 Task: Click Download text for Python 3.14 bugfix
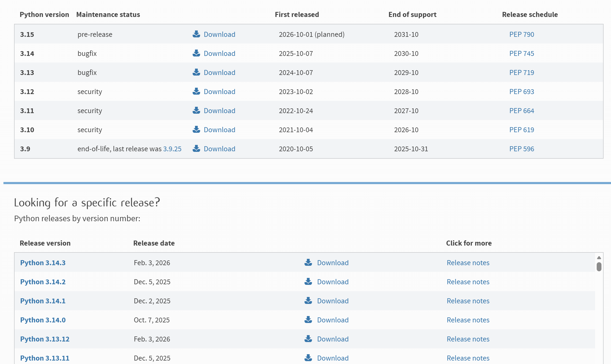tap(219, 54)
